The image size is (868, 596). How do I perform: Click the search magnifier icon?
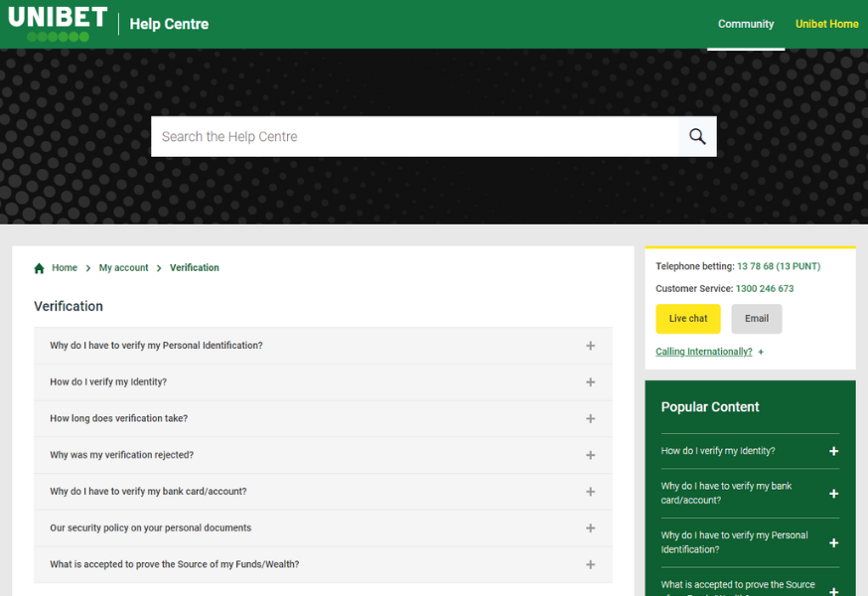point(697,136)
